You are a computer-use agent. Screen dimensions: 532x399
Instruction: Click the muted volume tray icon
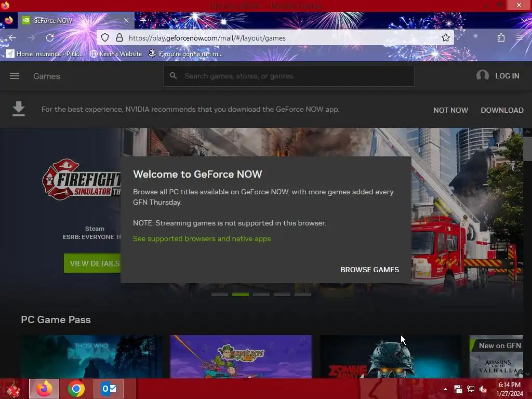(483, 389)
